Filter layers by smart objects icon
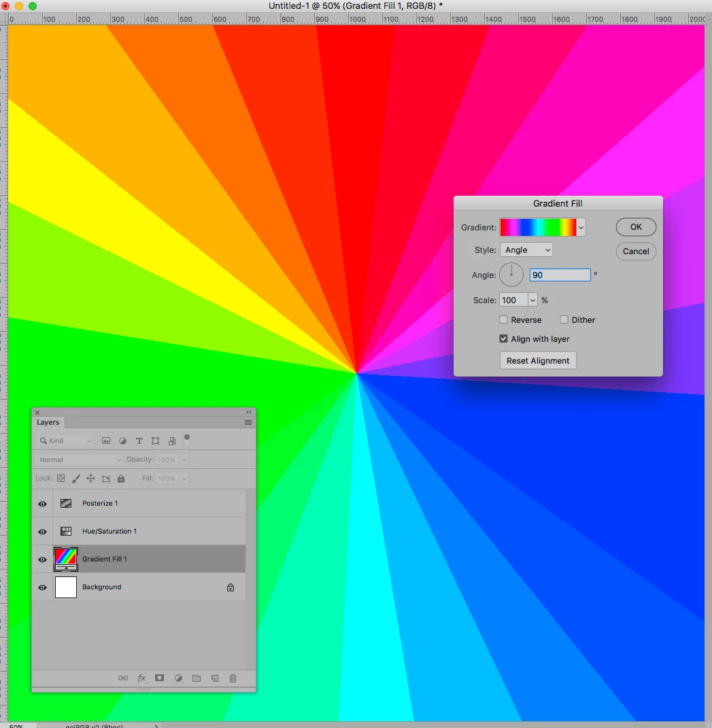Screen dimensions: 712x728 click(172, 440)
